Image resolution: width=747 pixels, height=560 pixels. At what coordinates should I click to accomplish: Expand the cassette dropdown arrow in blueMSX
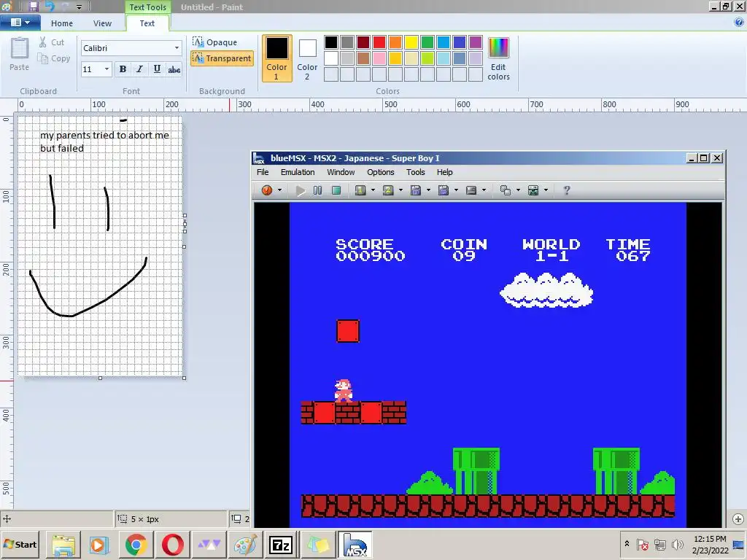[x=484, y=190]
